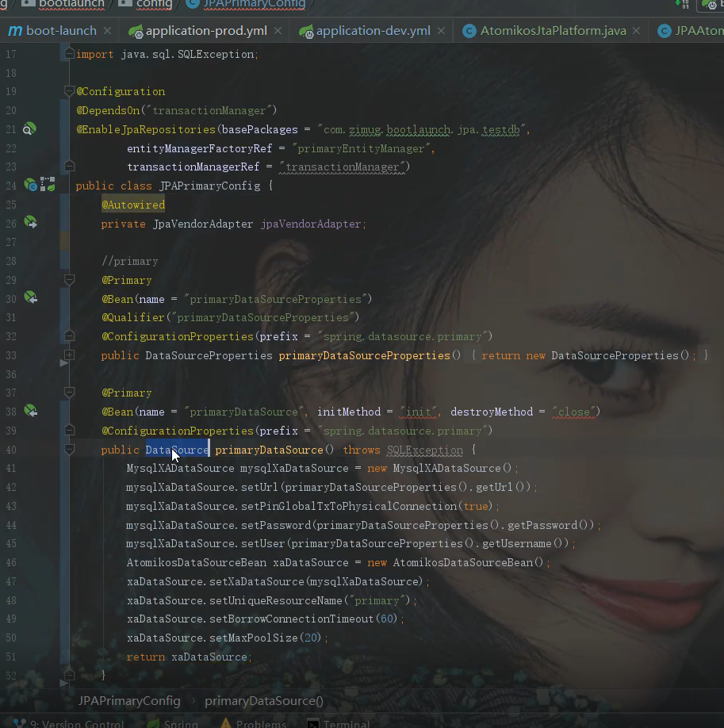The image size is (724, 728).
Task: Open the application-prod.yml tab
Action: 206,31
